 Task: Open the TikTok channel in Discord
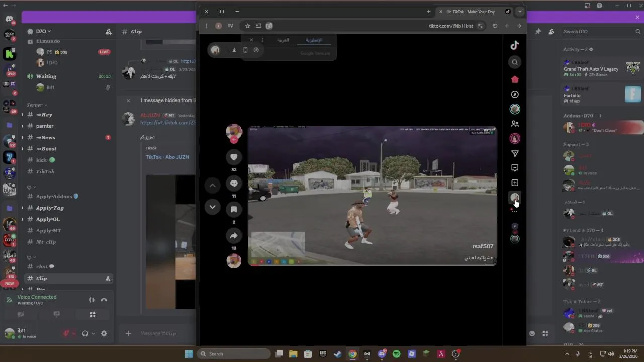point(69,171)
